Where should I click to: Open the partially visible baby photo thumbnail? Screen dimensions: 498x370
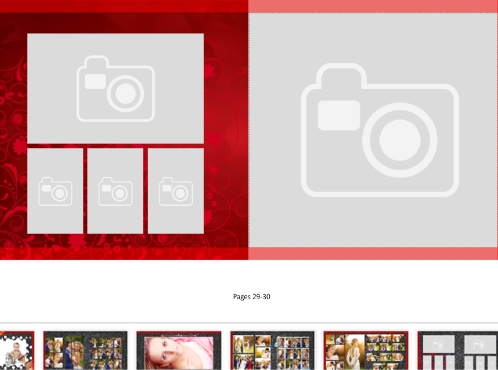[17, 350]
